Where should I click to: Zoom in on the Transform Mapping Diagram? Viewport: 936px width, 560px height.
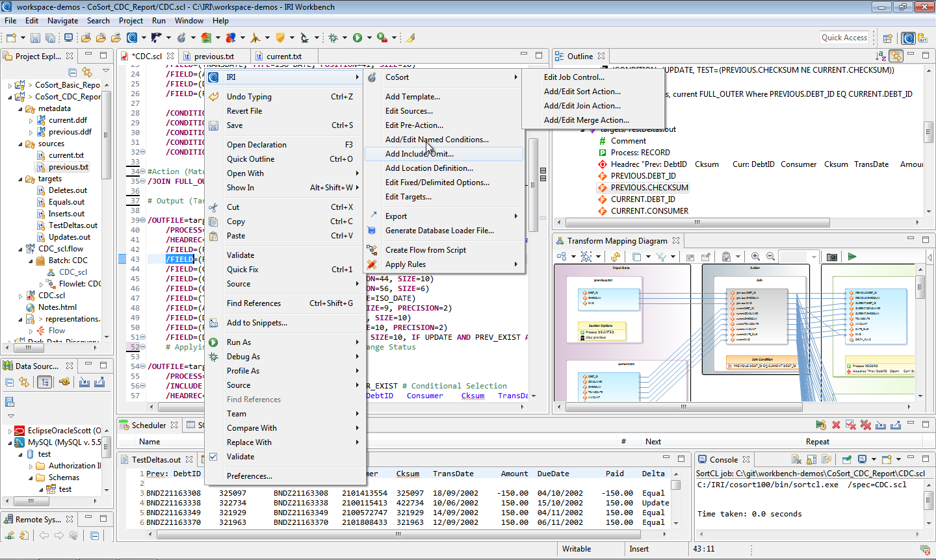pyautogui.click(x=755, y=257)
